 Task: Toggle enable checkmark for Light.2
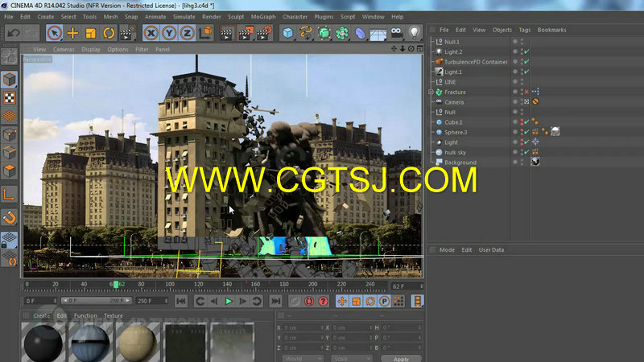coord(527,51)
